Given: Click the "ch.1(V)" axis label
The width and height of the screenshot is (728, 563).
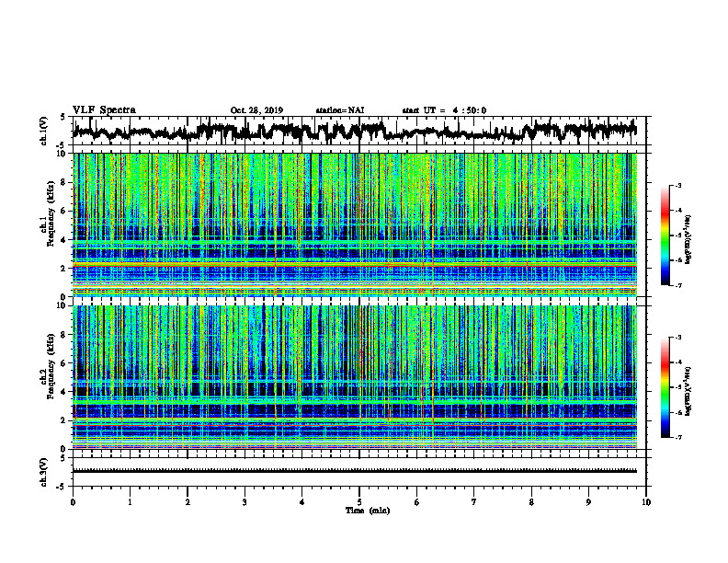Looking at the screenshot, I should pyautogui.click(x=44, y=131).
